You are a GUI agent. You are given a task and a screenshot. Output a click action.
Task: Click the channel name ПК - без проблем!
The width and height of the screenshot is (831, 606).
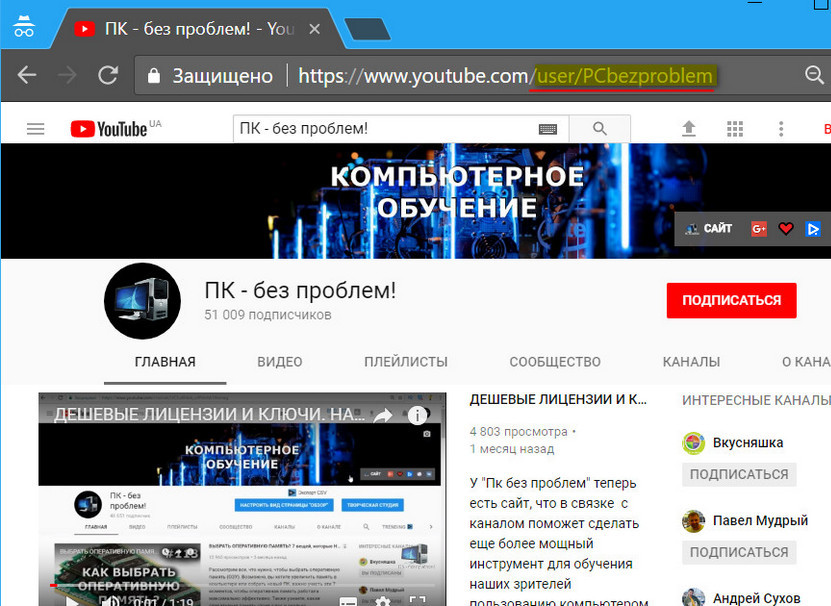coord(300,290)
